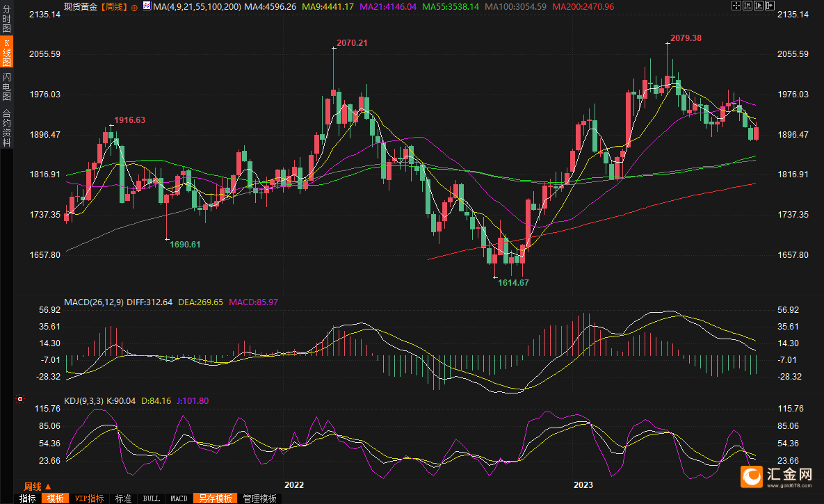Click the 汇金网 logo
This screenshot has width=824, height=504.
(777, 475)
